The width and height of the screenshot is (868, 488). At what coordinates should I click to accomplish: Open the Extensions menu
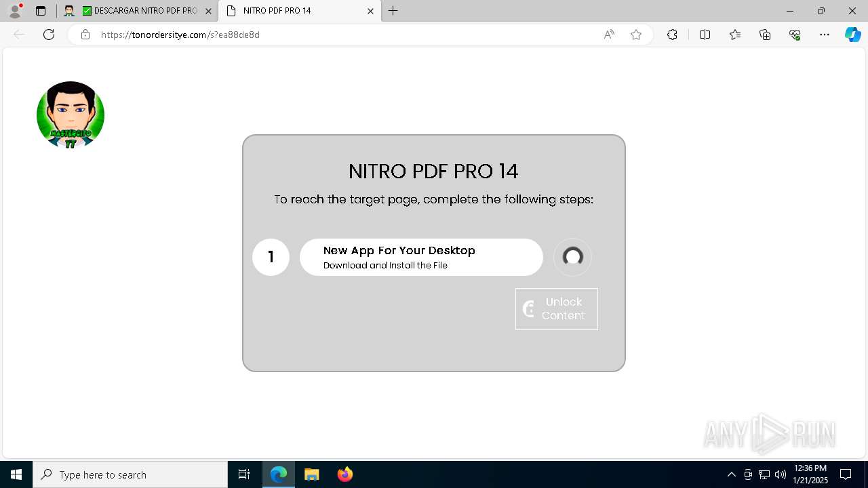(x=672, y=35)
